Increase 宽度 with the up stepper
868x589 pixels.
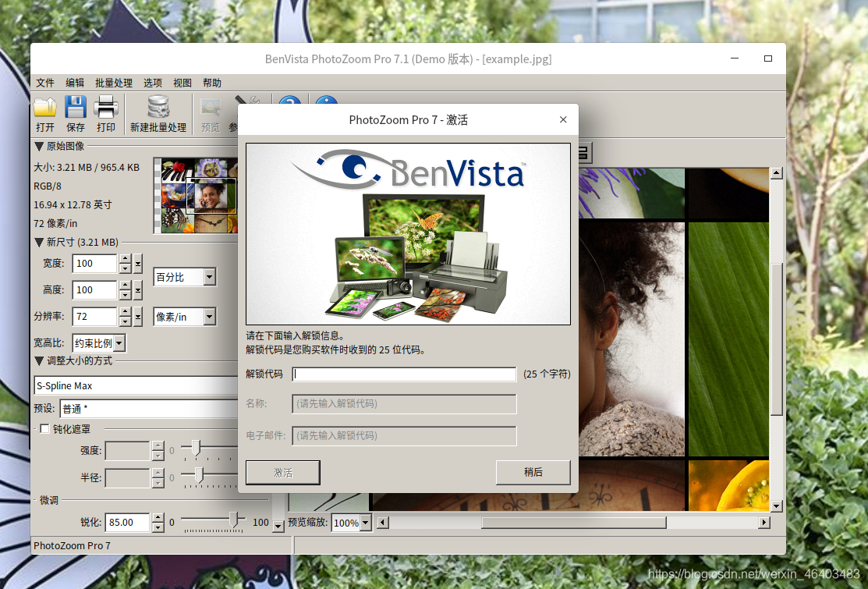click(125, 258)
